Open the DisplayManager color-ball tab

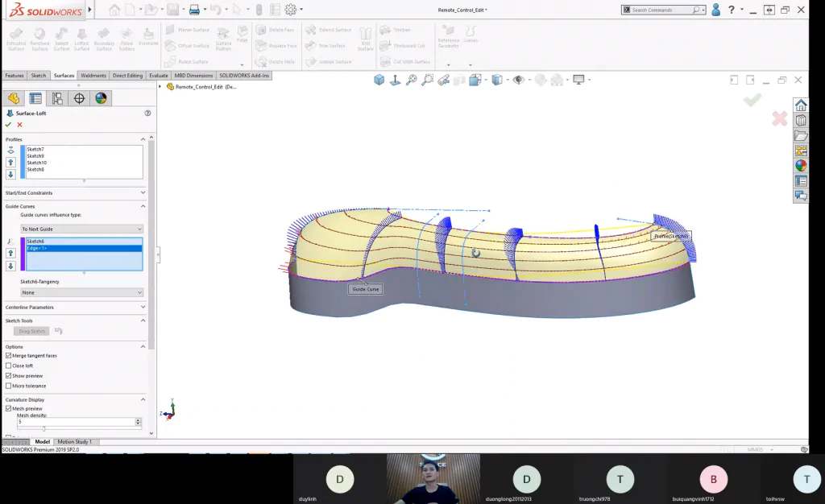coord(101,98)
